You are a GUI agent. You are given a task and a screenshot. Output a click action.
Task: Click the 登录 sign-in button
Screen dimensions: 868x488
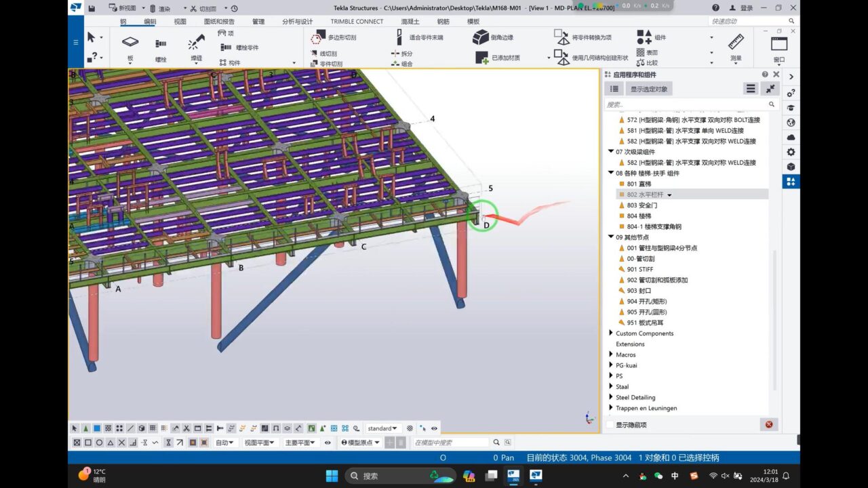point(741,8)
